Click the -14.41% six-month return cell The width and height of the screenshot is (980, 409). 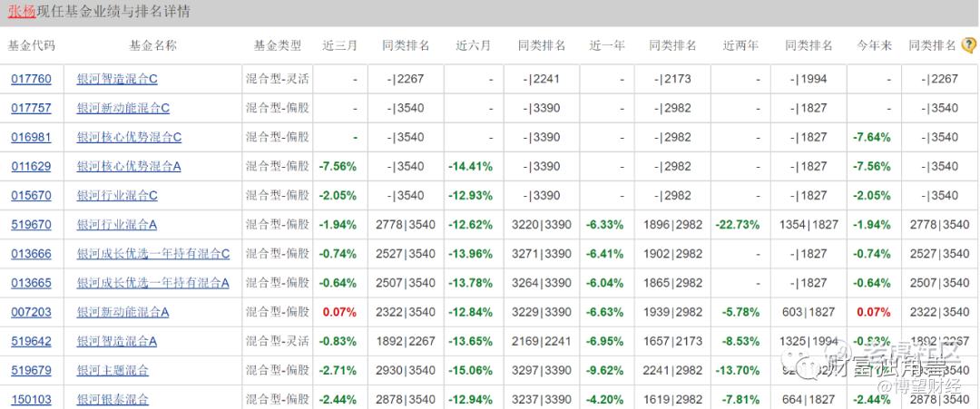(x=470, y=166)
